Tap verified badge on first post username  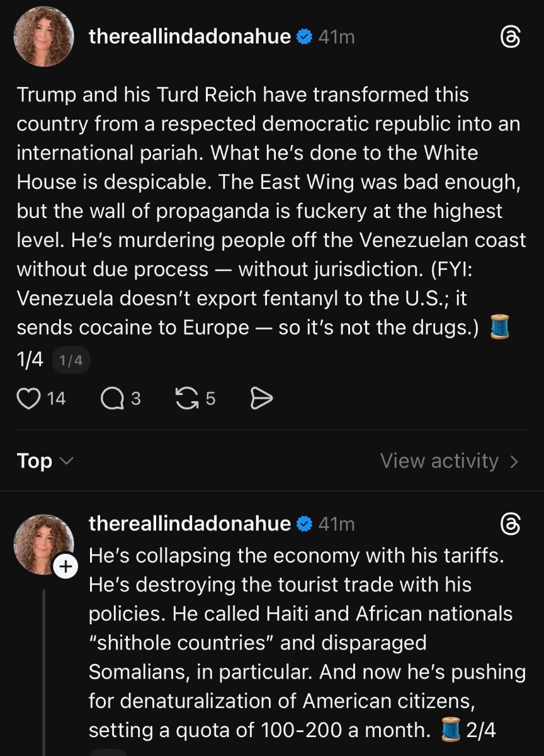[304, 37]
